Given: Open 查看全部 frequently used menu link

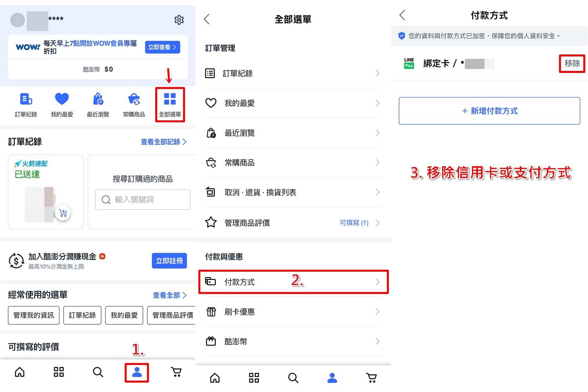Looking at the screenshot, I should pyautogui.click(x=170, y=295).
